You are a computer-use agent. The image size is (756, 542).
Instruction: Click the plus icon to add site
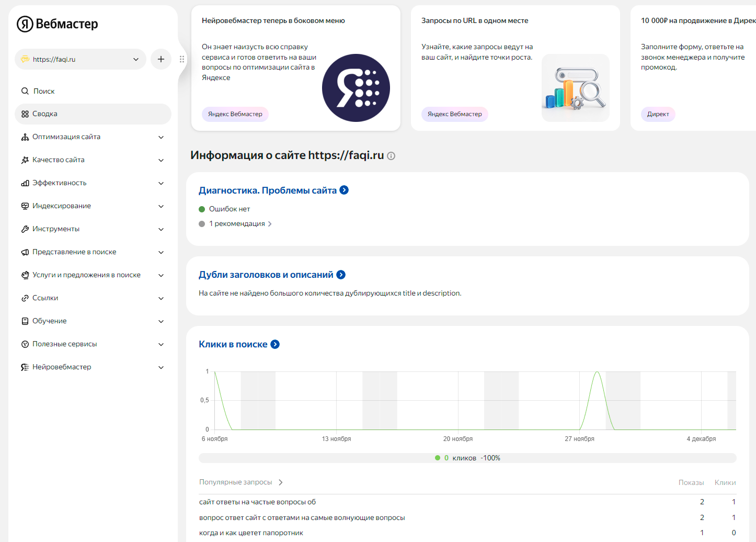pos(161,59)
